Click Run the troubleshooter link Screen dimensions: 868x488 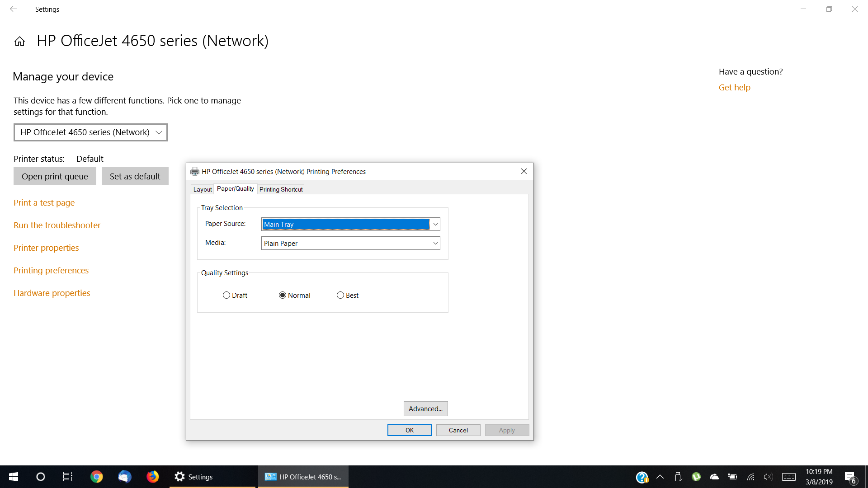[x=57, y=225]
